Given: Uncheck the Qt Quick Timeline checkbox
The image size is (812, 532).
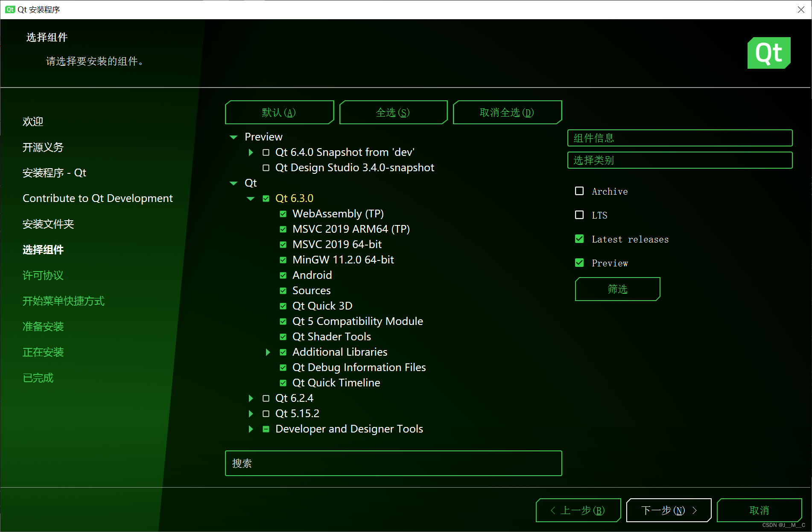Looking at the screenshot, I should coord(283,383).
